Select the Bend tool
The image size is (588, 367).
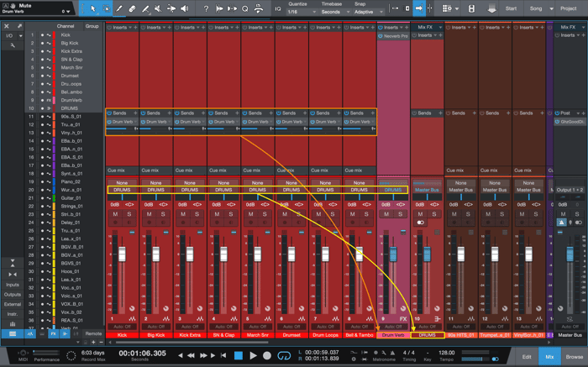[171, 8]
